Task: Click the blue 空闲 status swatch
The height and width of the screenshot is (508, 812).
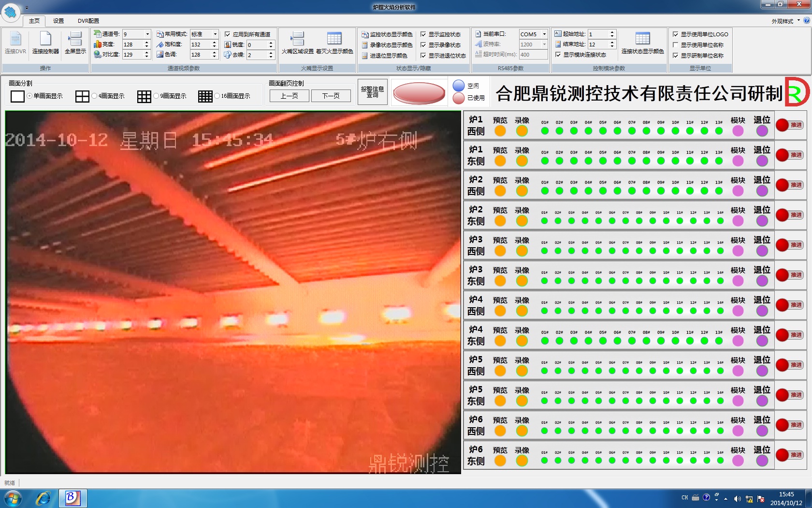Action: 459,86
